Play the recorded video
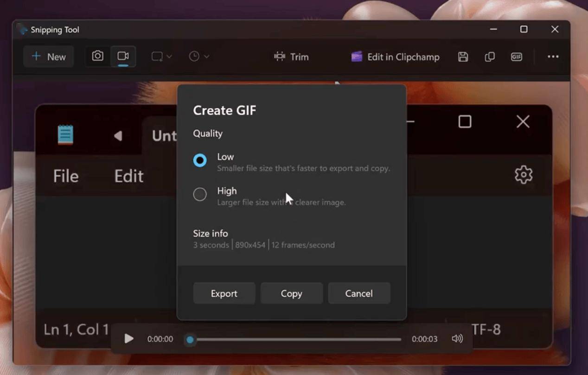 tap(129, 339)
